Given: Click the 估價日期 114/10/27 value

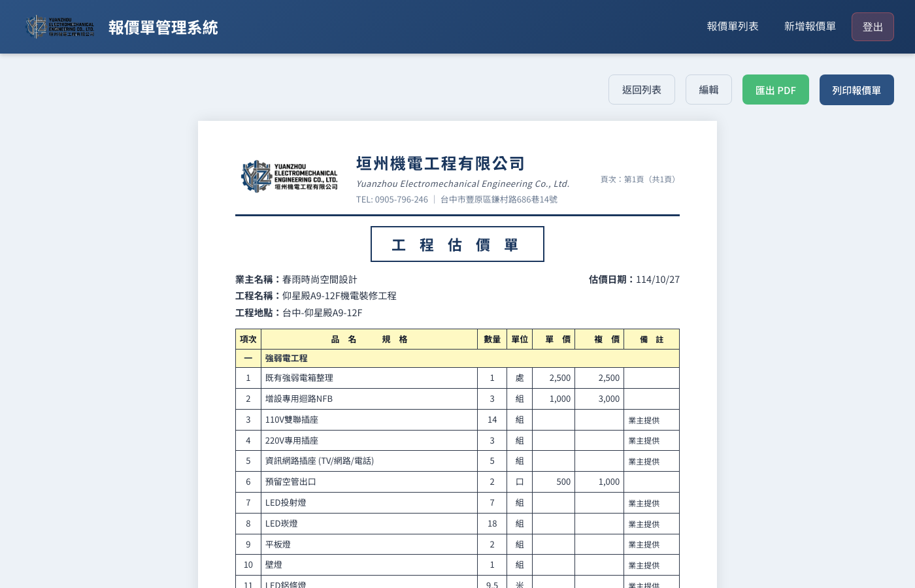Looking at the screenshot, I should 657,280.
